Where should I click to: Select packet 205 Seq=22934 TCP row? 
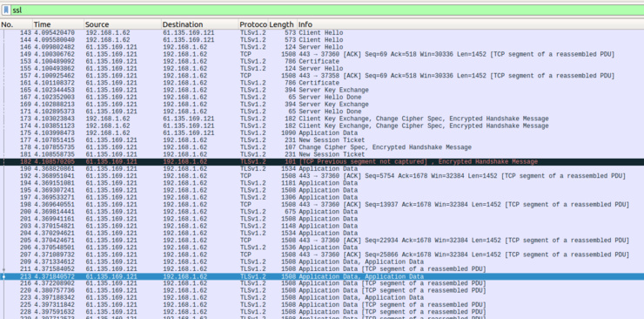point(322,241)
